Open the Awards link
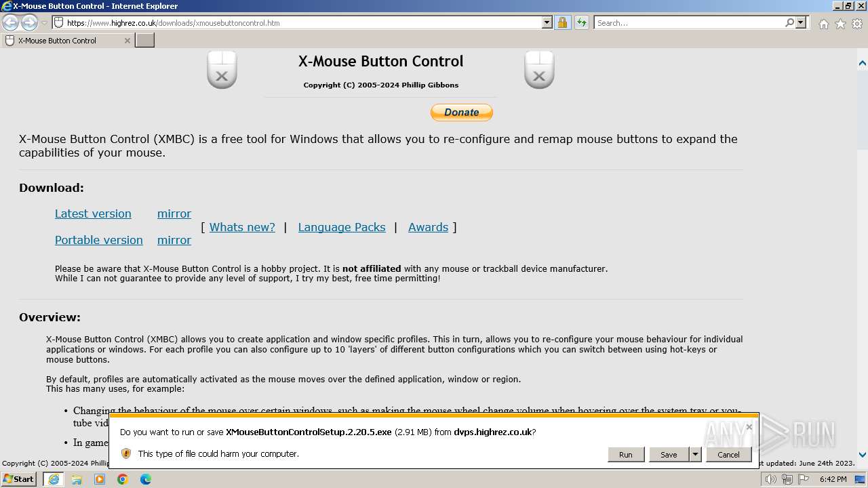 (x=428, y=227)
